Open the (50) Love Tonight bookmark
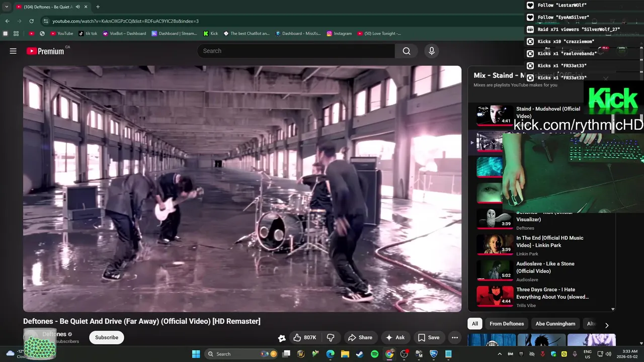Screen dimensions: 644x362 [379, 34]
